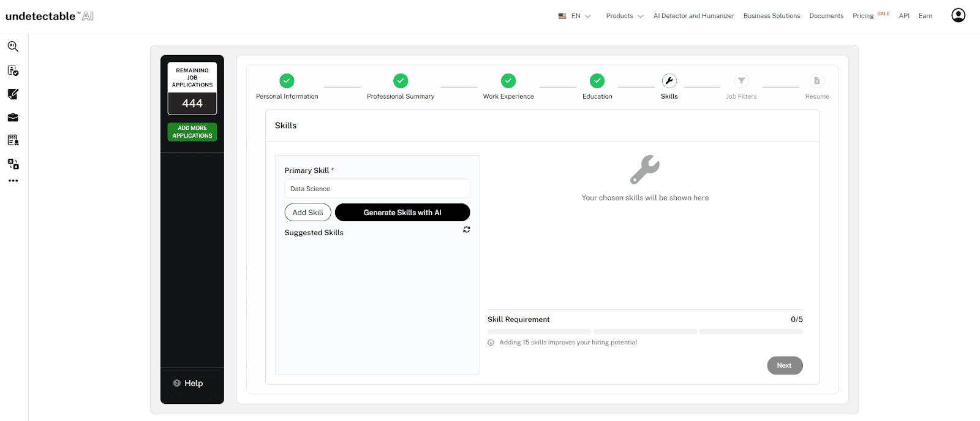Click 'Adding 15 skills improves your hiring potential'
Viewport: 980px width, 421px height.
click(x=568, y=343)
